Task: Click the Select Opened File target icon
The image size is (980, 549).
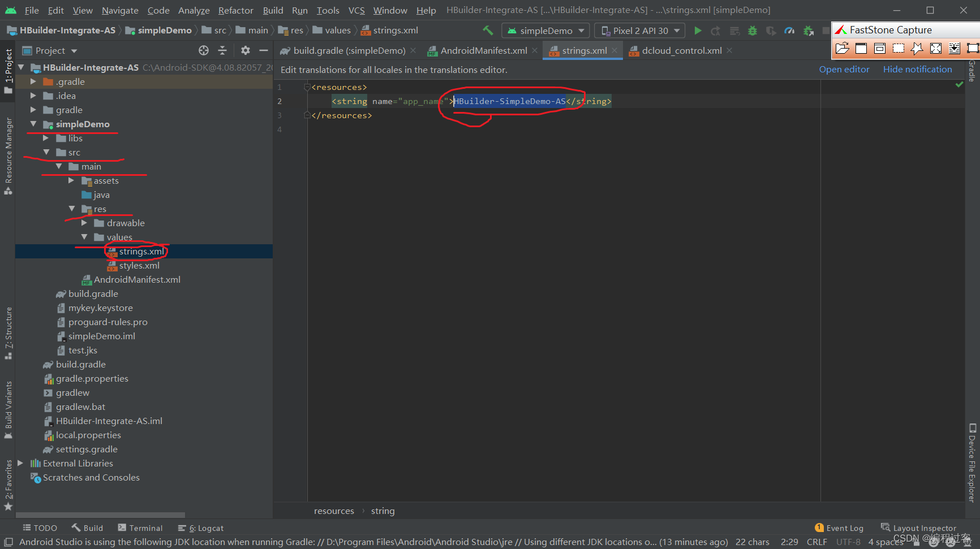Action: pyautogui.click(x=204, y=50)
